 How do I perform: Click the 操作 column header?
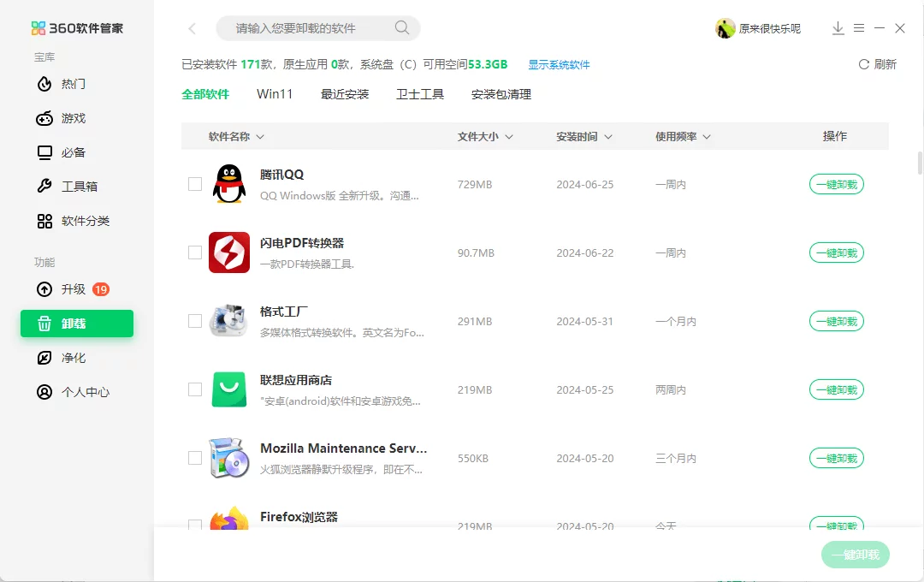click(834, 136)
